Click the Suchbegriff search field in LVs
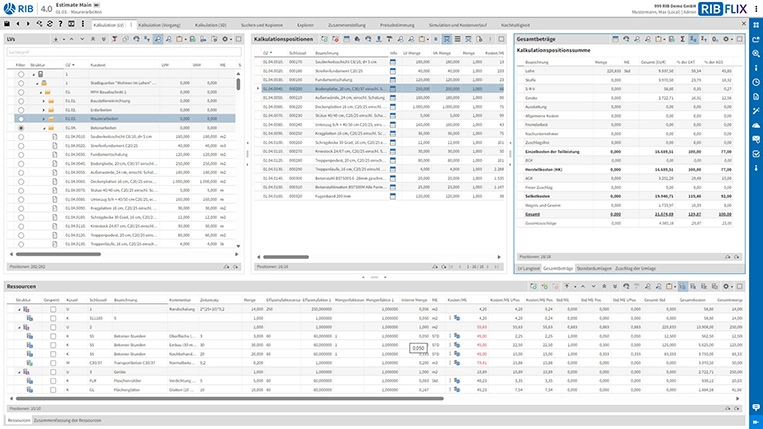The width and height of the screenshot is (763, 429). tap(124, 52)
